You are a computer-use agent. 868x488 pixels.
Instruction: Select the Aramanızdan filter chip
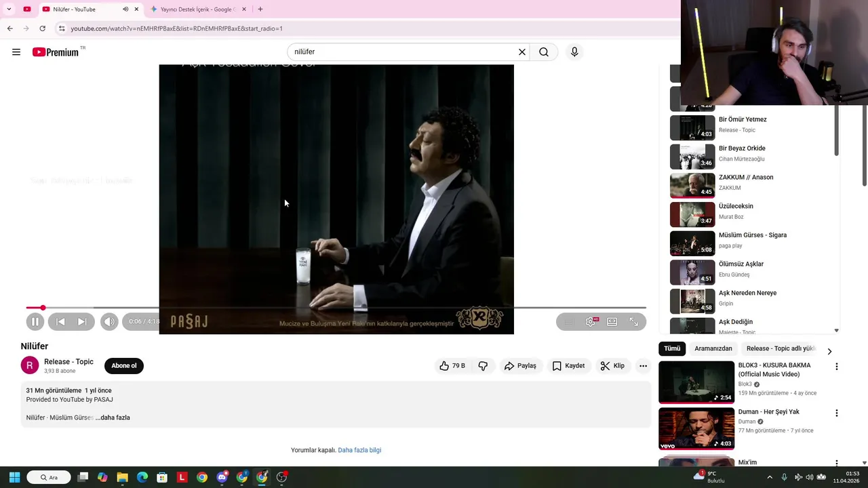click(713, 348)
